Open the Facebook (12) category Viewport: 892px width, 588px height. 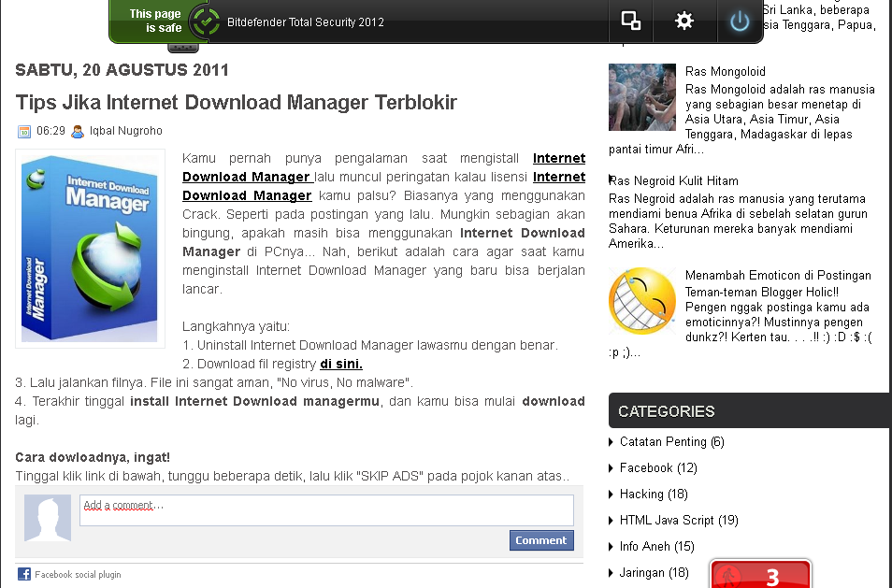(658, 468)
